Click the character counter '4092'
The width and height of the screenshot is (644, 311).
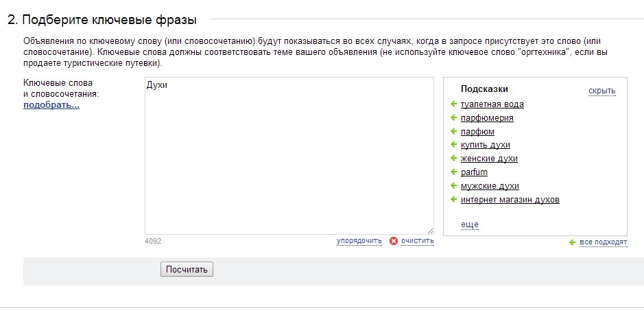coord(153,241)
